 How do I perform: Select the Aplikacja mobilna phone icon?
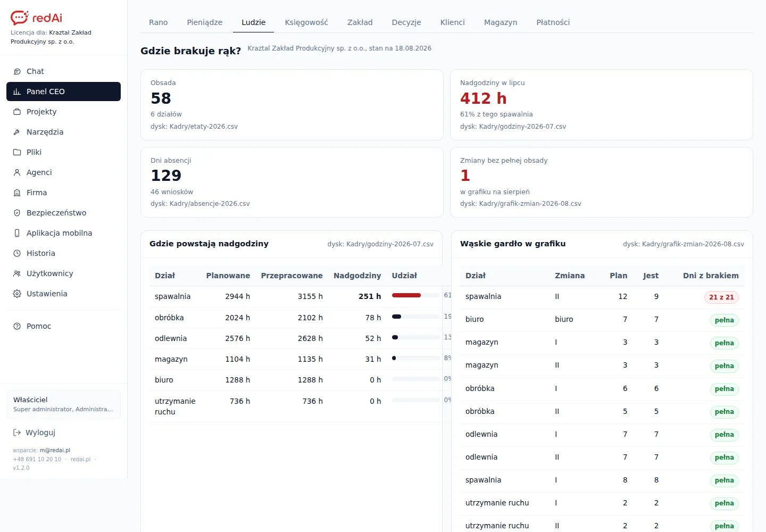tap(17, 233)
